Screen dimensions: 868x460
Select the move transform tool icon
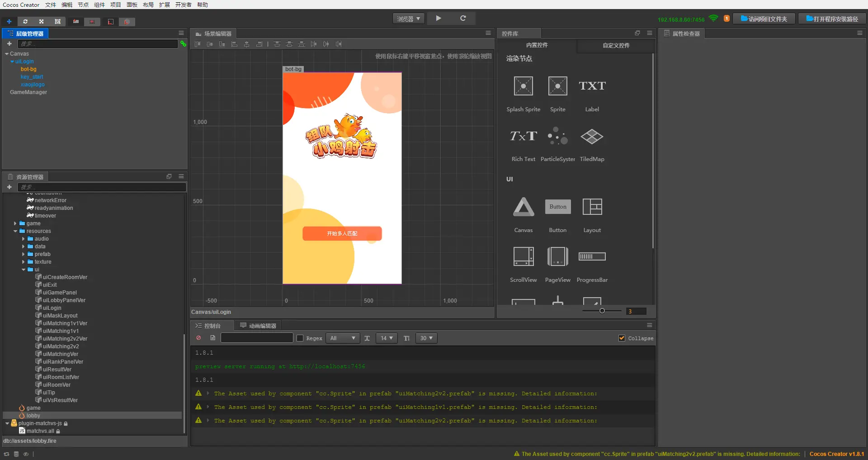[x=9, y=22]
